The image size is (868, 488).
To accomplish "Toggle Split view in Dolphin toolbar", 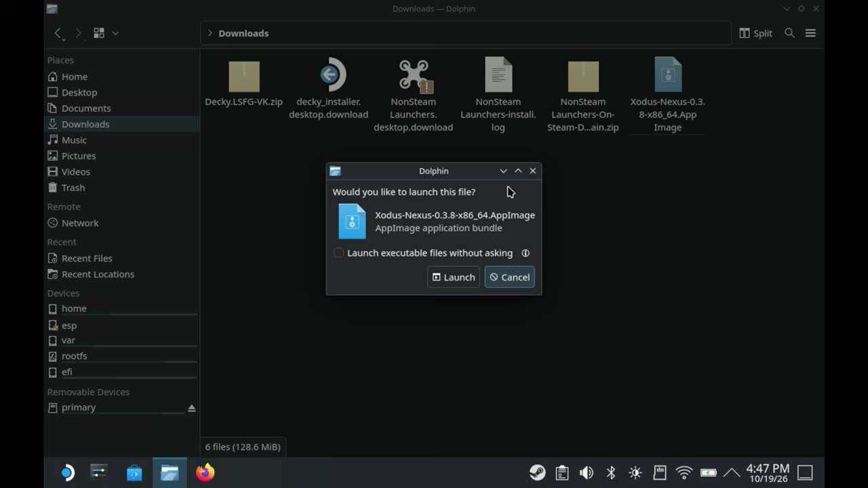I will click(755, 33).
